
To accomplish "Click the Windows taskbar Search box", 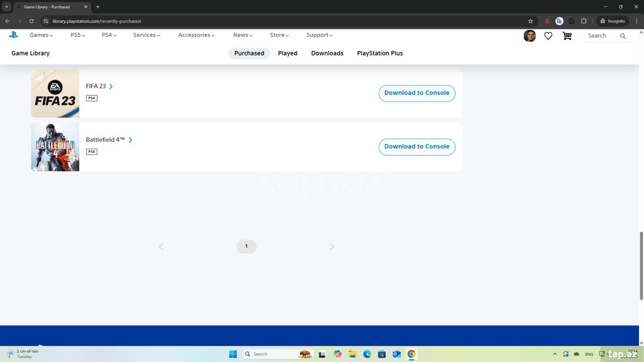I will click(x=278, y=354).
